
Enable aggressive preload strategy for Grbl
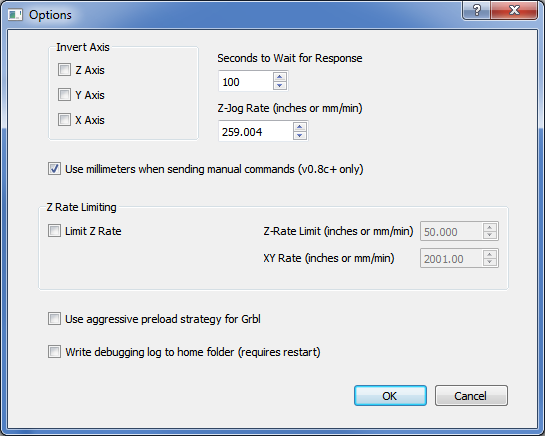pos(54,319)
